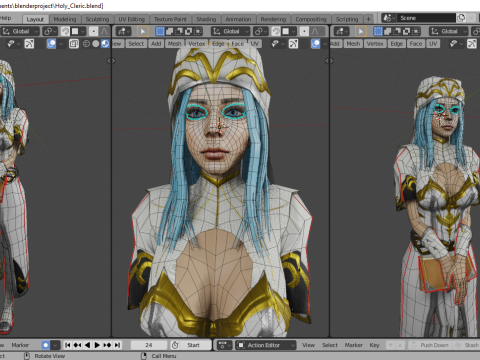Activate the Tweak select tool in the right viewport

click(x=361, y=31)
